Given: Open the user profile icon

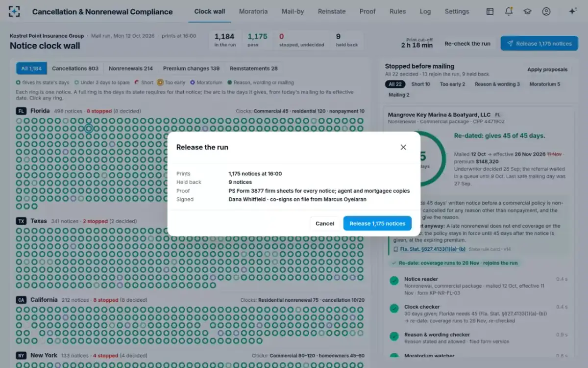Looking at the screenshot, I should click(546, 11).
